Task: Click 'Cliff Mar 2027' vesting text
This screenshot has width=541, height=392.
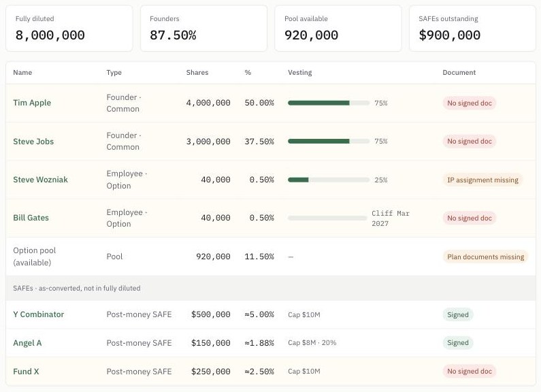Action: pyautogui.click(x=391, y=218)
